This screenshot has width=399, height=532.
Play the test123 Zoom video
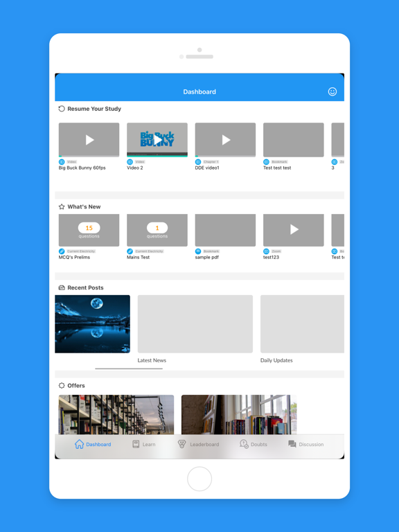pyautogui.click(x=294, y=230)
